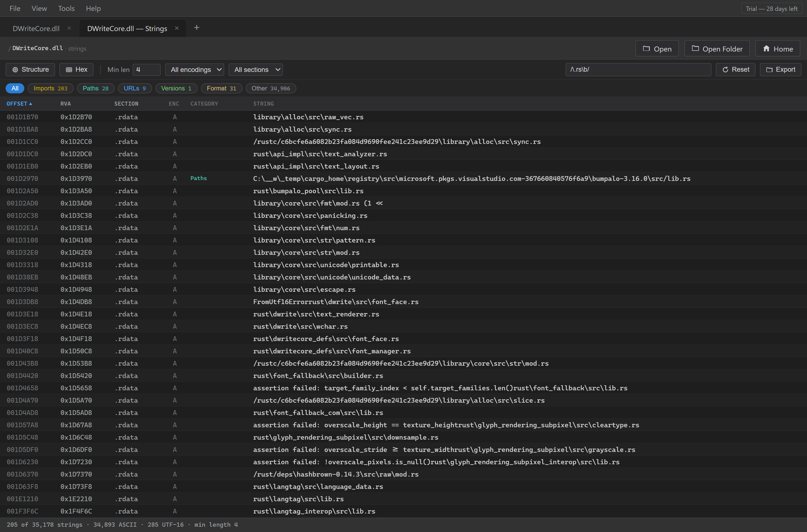Sort by ENC column header

[174, 104]
